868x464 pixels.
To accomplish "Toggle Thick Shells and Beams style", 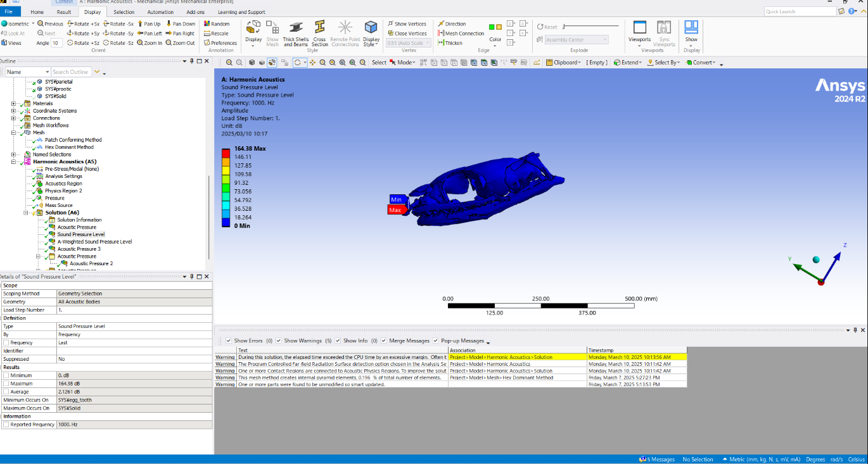I will (296, 33).
